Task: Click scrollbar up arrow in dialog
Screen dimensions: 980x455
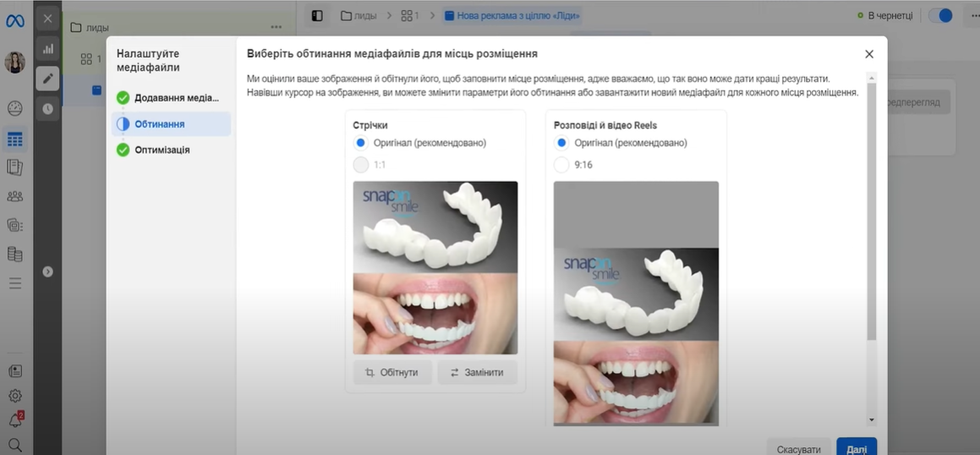Action: click(872, 78)
